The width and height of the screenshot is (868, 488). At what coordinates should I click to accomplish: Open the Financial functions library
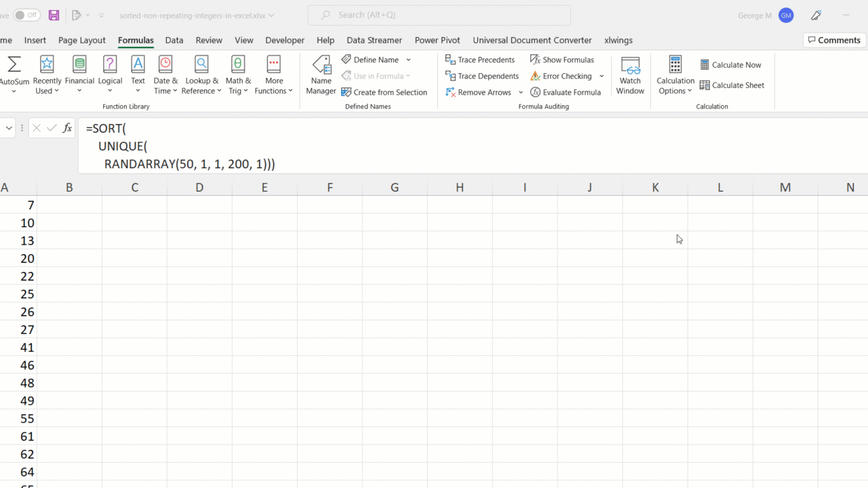(79, 75)
